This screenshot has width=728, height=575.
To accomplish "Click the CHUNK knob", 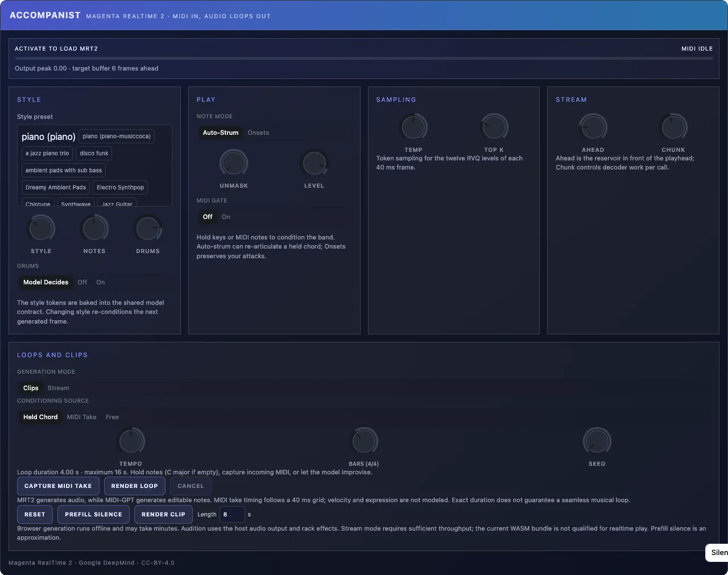I will tap(673, 127).
